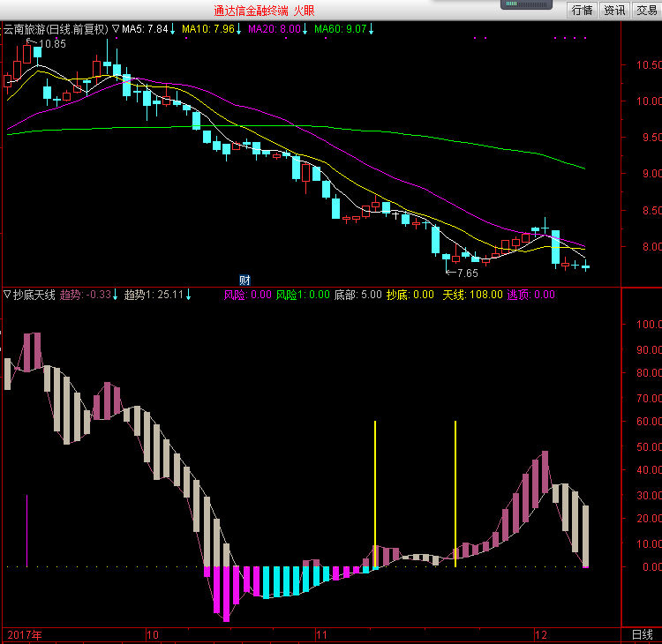Open the 资讯 news tab

coord(614,10)
